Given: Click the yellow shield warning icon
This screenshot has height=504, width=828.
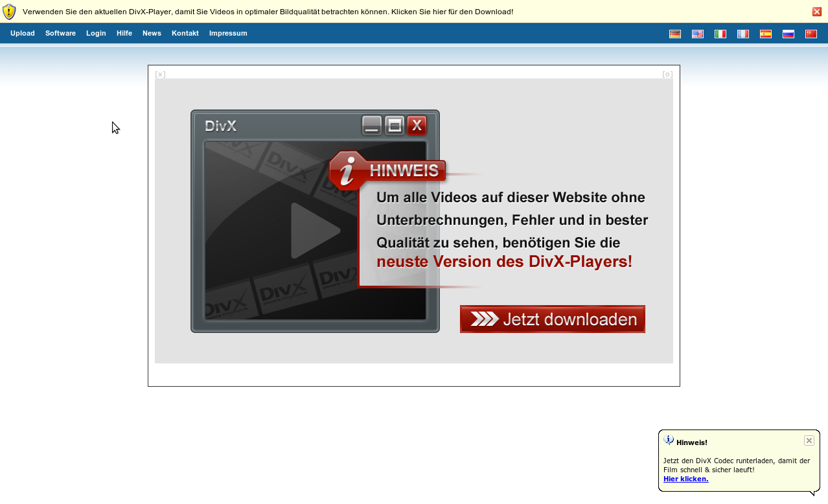Looking at the screenshot, I should tap(9, 12).
